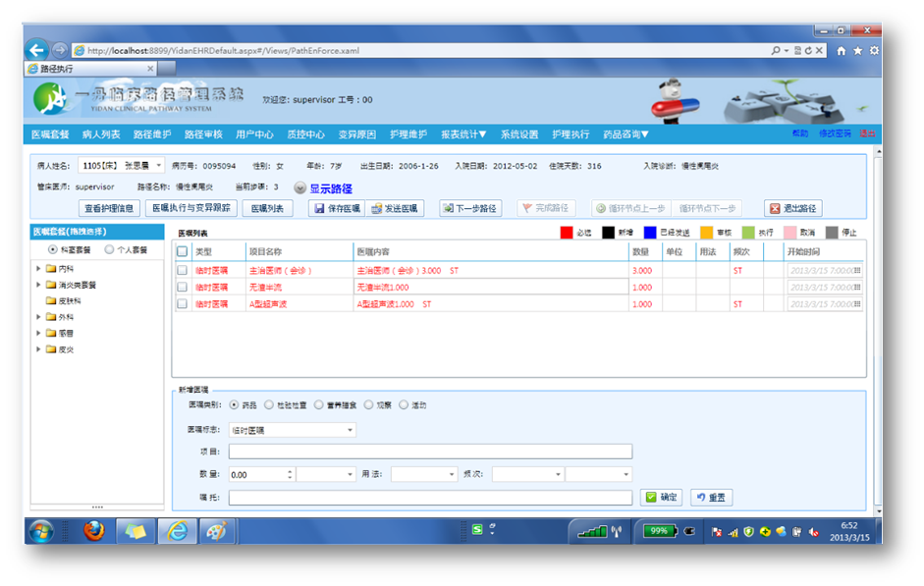Click the browser back arrow button
The width and height of the screenshot is (924, 586).
37,50
